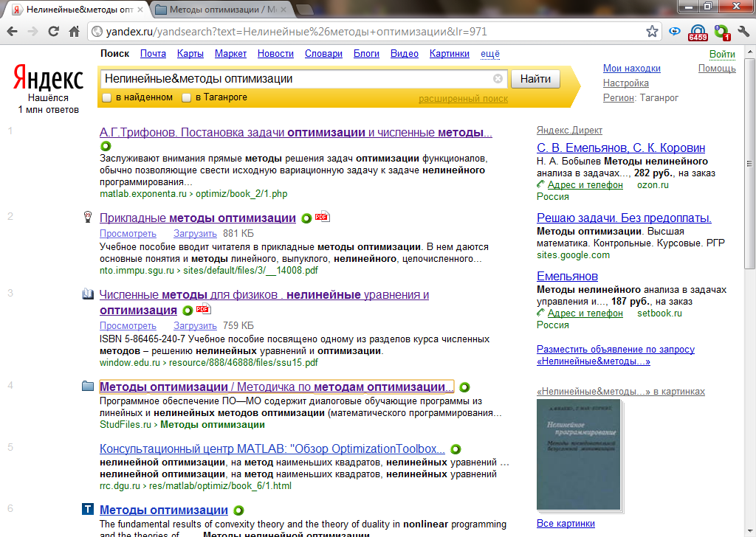Open the Мои находки link
The image size is (756, 537).
coord(632,69)
